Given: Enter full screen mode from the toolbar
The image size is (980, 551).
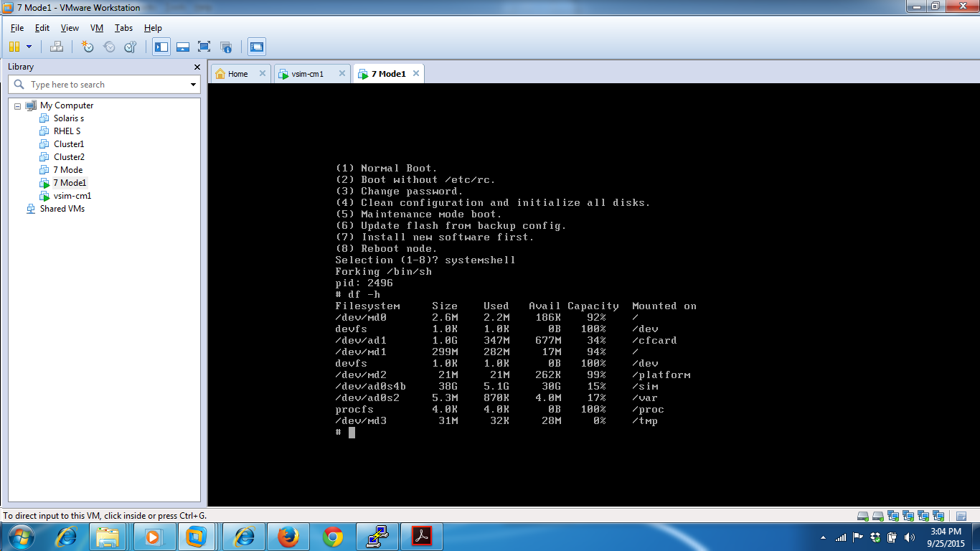Looking at the screenshot, I should (204, 47).
